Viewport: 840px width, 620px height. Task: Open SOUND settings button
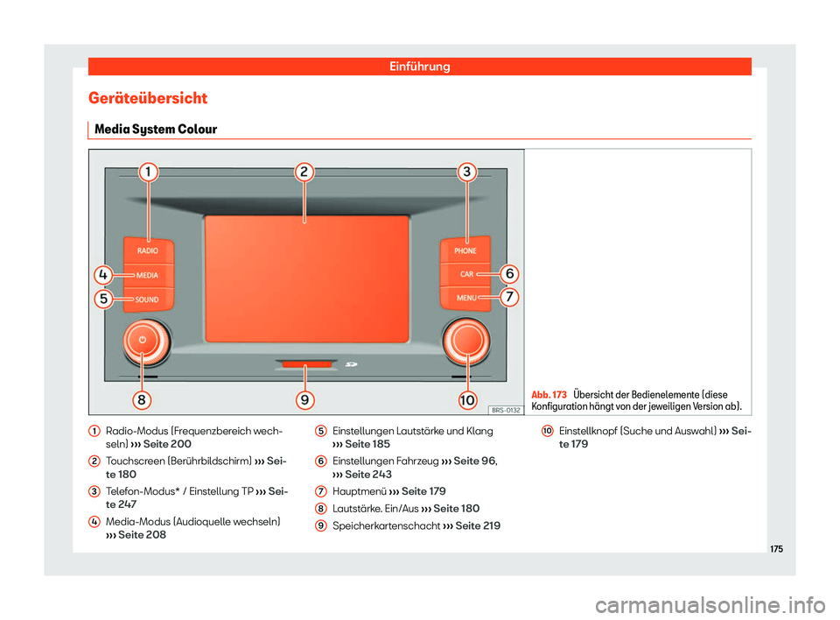[x=148, y=299]
